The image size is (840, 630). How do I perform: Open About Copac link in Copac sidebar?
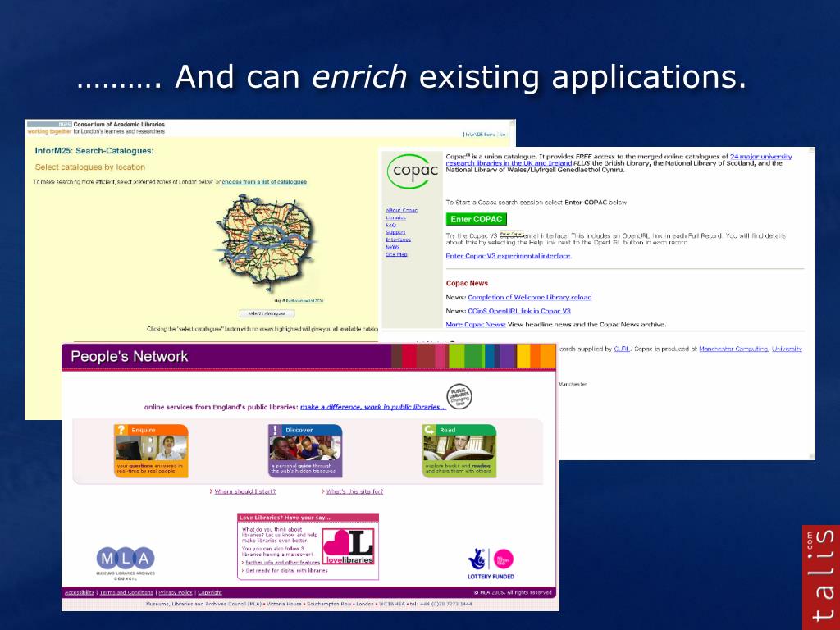point(401,211)
